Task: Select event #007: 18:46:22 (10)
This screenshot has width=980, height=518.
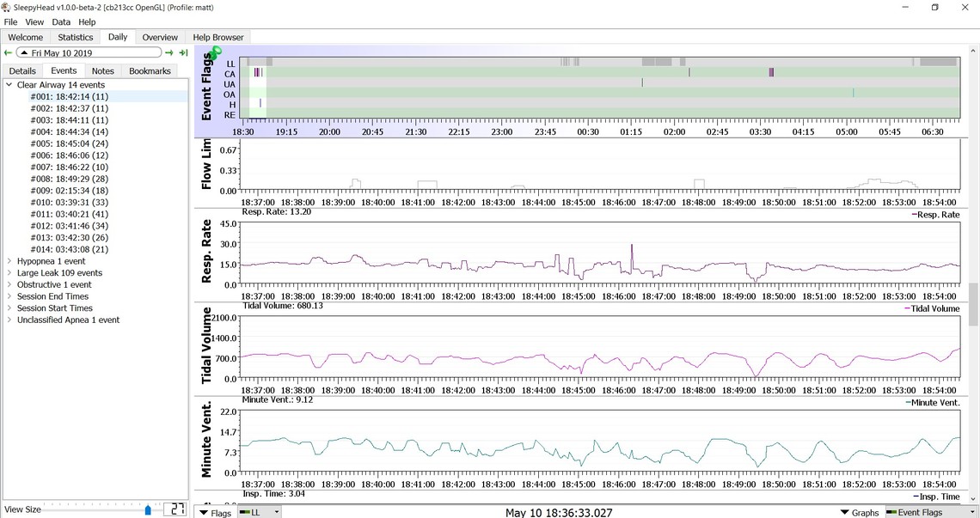Action: point(70,168)
